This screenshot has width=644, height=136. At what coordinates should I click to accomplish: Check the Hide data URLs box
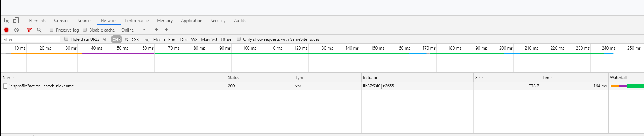(67, 39)
